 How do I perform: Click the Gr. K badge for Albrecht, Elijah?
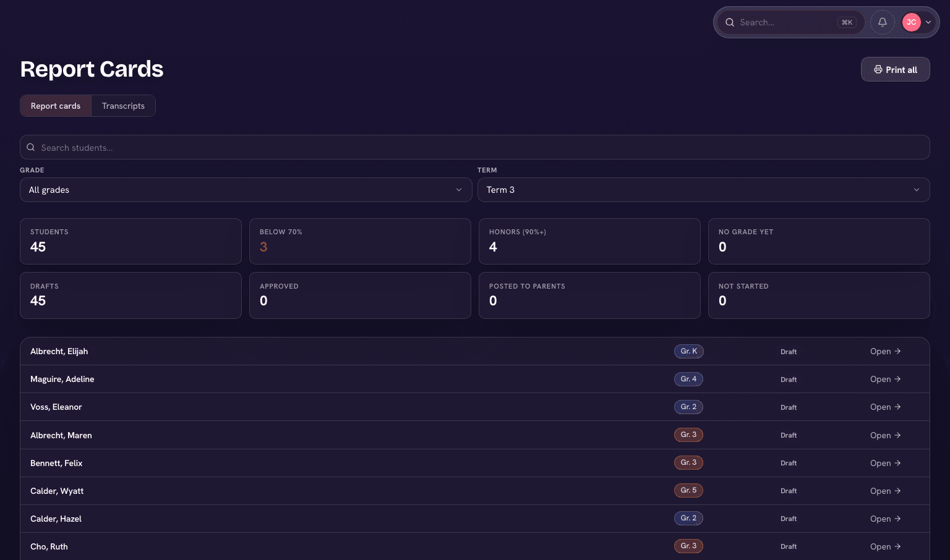point(689,351)
